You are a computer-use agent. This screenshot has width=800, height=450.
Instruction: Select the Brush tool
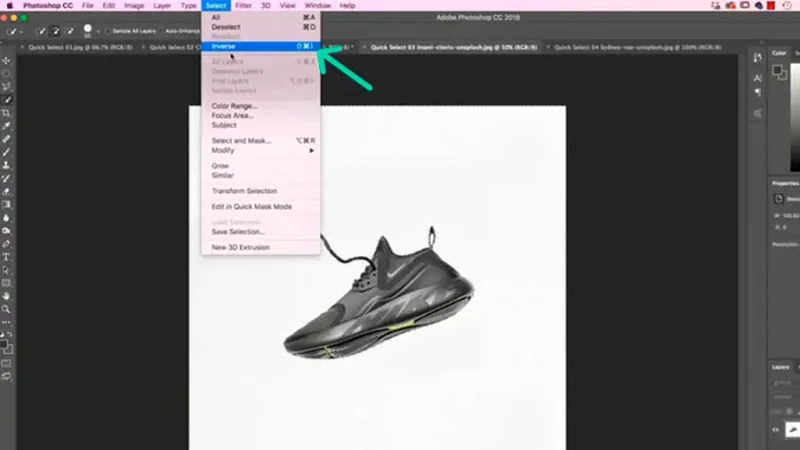pyautogui.click(x=6, y=152)
